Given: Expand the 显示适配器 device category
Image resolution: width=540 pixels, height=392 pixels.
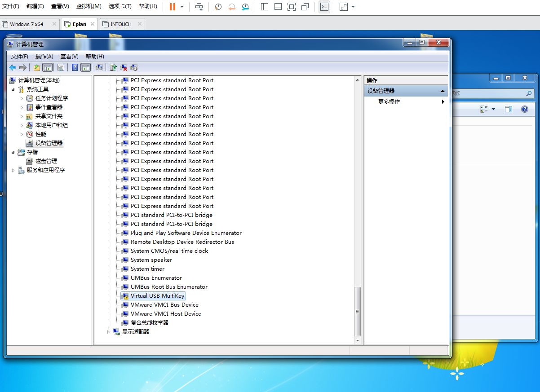Looking at the screenshot, I should (x=108, y=332).
